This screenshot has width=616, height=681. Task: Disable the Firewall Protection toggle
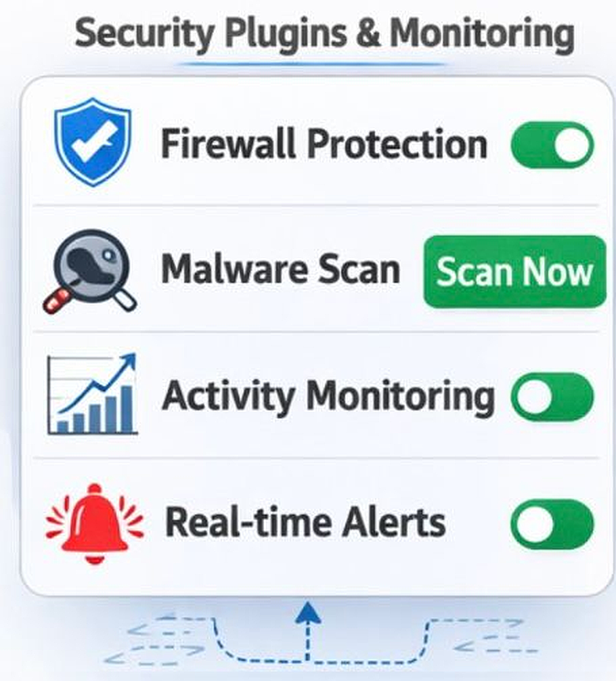coord(552,145)
